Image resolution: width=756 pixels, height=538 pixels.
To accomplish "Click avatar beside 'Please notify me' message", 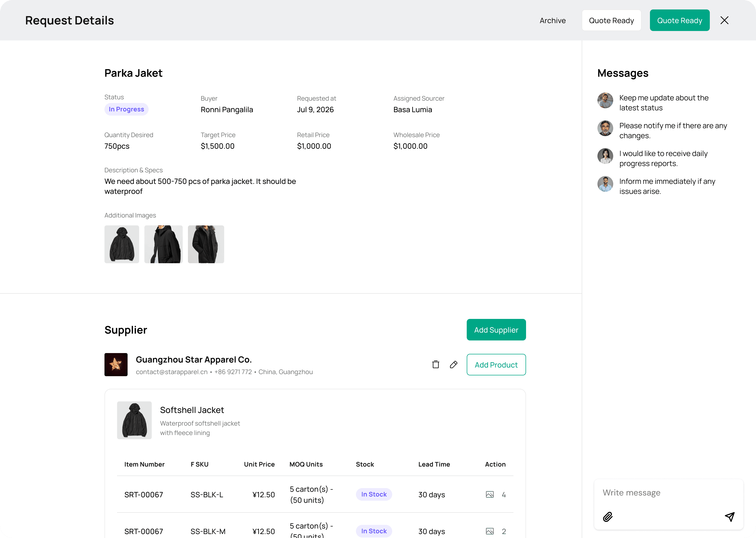I will point(605,128).
